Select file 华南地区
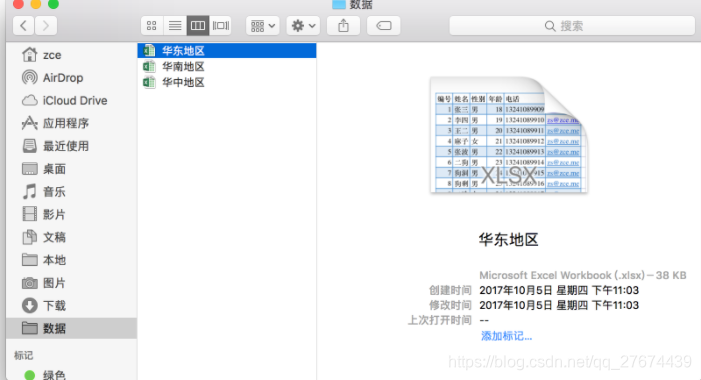701x380 pixels. pos(227,67)
